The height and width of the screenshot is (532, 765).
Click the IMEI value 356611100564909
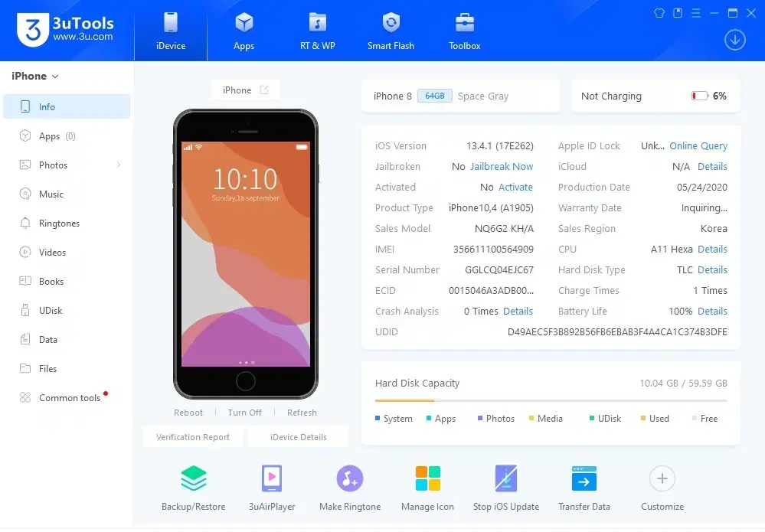click(493, 250)
